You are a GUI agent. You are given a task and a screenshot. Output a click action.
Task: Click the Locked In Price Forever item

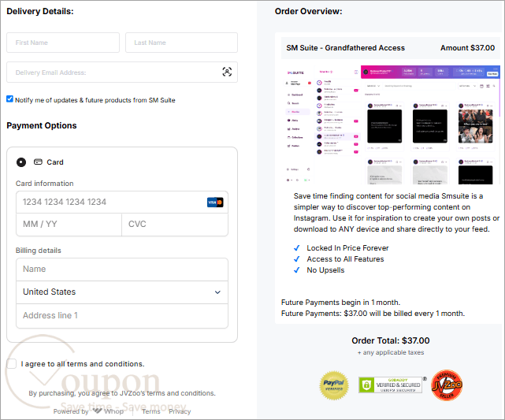point(347,248)
